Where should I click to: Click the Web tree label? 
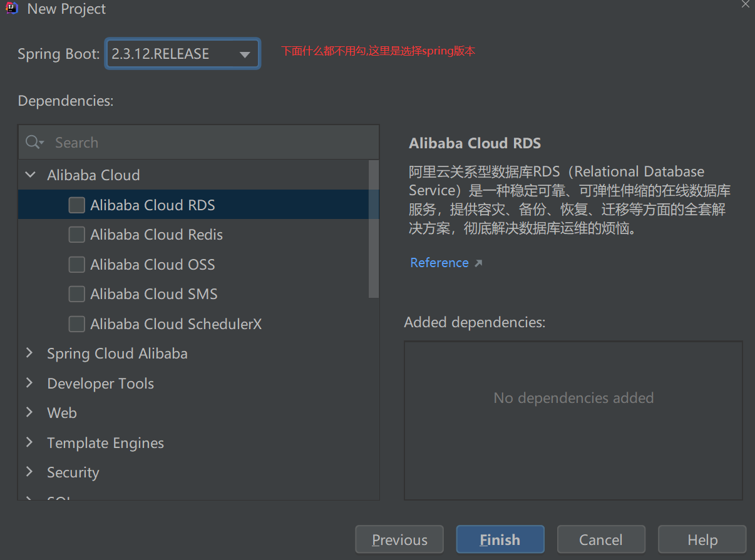click(x=62, y=413)
